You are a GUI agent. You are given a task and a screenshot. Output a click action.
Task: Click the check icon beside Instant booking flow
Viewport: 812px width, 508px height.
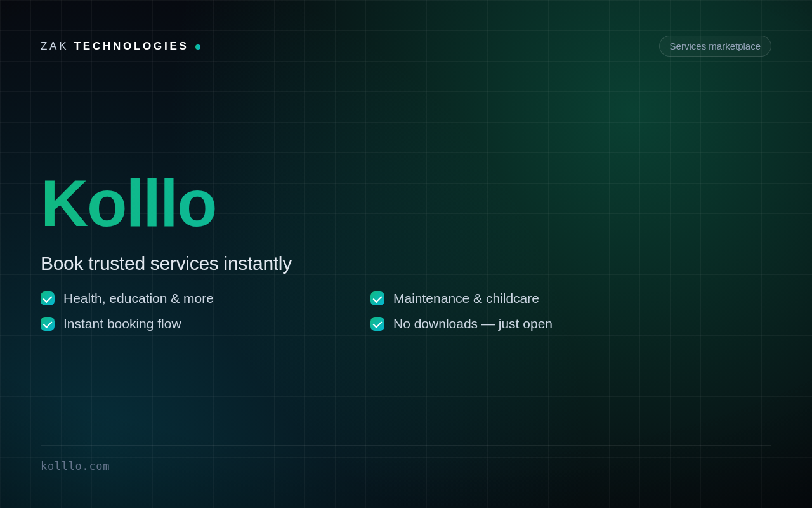tap(48, 324)
